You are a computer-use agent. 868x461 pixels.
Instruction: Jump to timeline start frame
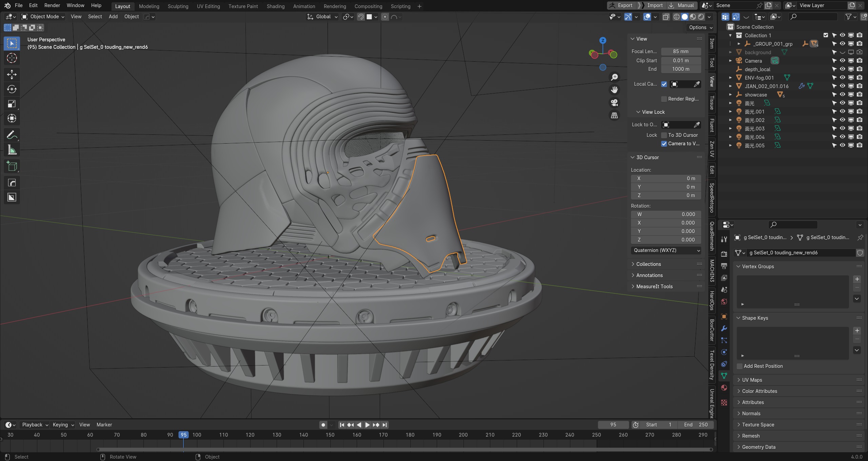pos(342,425)
